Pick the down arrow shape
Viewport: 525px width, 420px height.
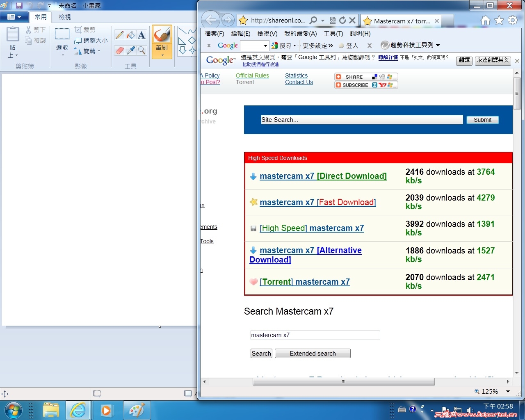183,50
